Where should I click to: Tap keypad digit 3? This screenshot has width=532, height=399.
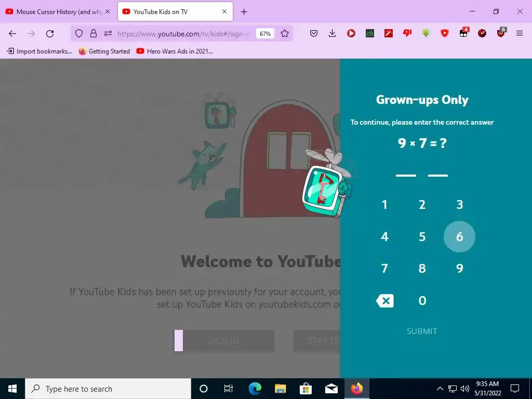point(460,205)
